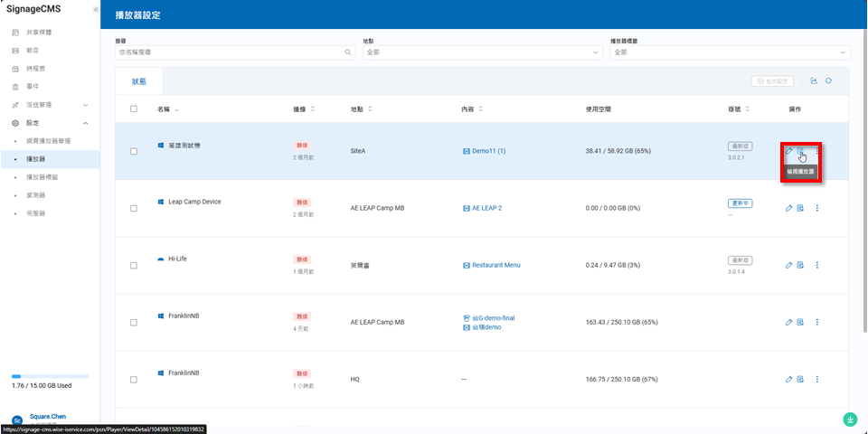This screenshot has height=434, width=868.
Task: Click the view player icon for Hi-Life
Action: (800, 265)
